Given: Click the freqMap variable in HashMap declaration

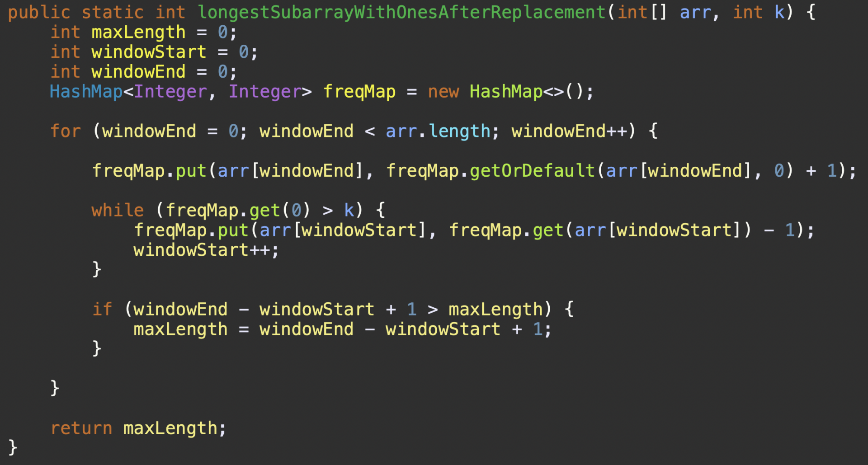Looking at the screenshot, I should [x=359, y=92].
